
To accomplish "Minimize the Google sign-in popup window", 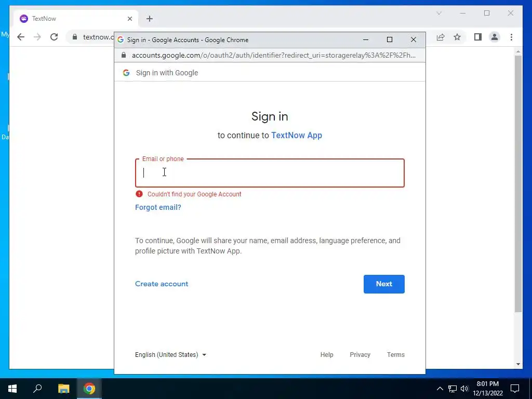I will (x=366, y=39).
